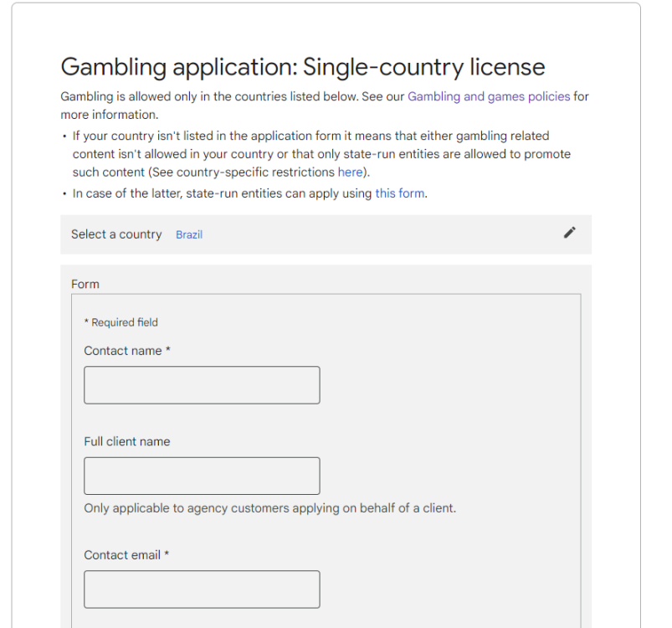
Task: Click the "If your country isn't listed" bullet text
Action: coord(321,154)
